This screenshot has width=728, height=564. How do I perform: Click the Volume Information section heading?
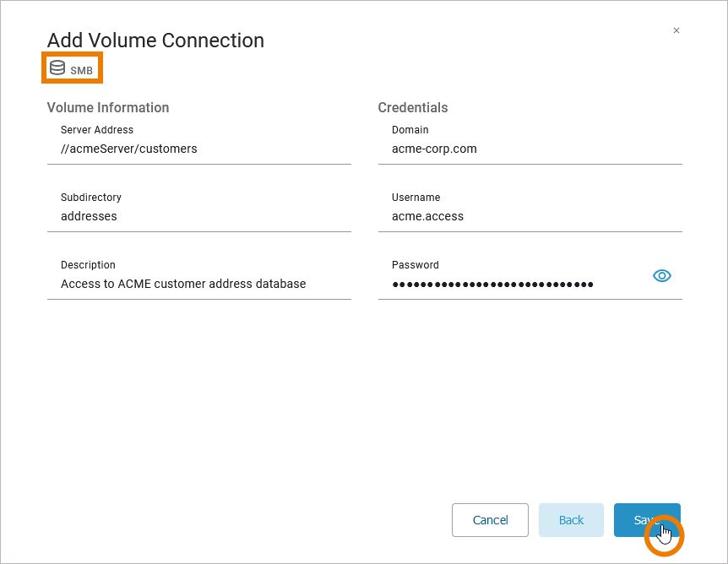(108, 108)
